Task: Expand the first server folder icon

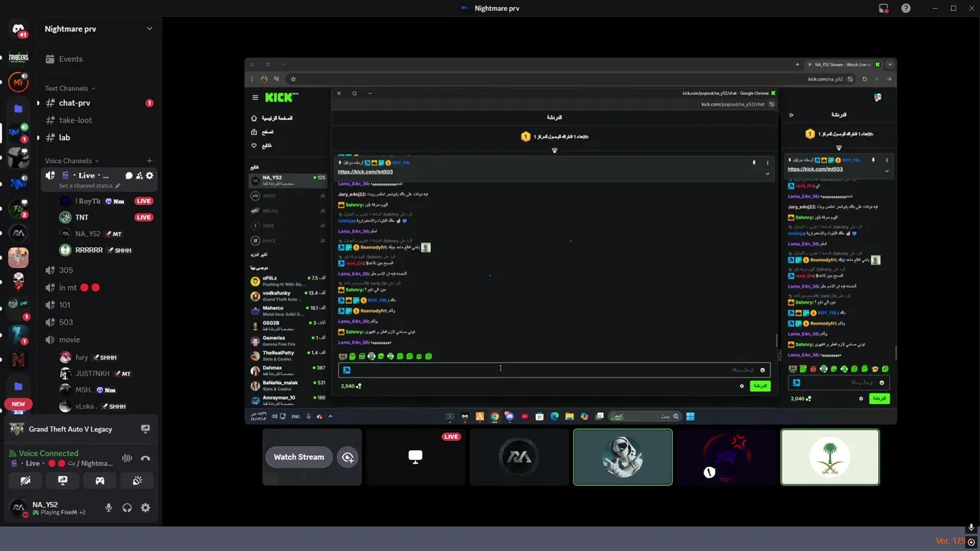Action: point(18,109)
